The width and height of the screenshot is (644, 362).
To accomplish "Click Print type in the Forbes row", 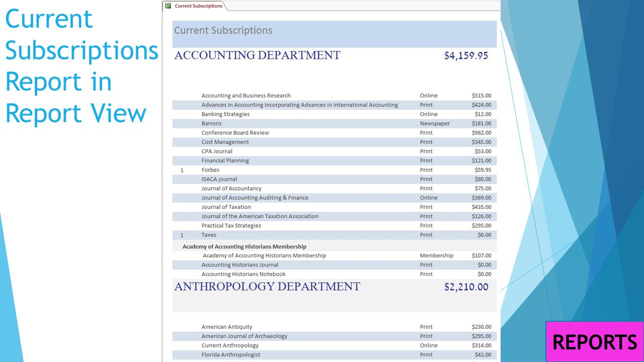I will 426,170.
